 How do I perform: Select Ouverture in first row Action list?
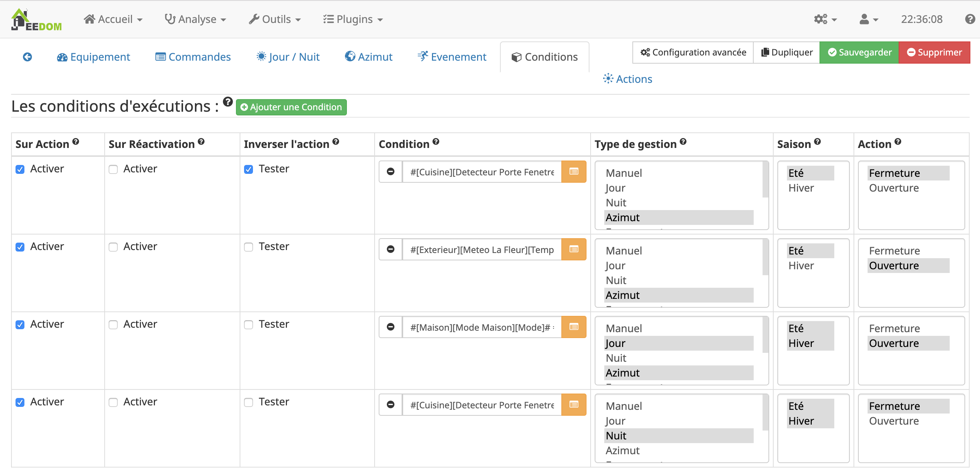(x=909, y=188)
